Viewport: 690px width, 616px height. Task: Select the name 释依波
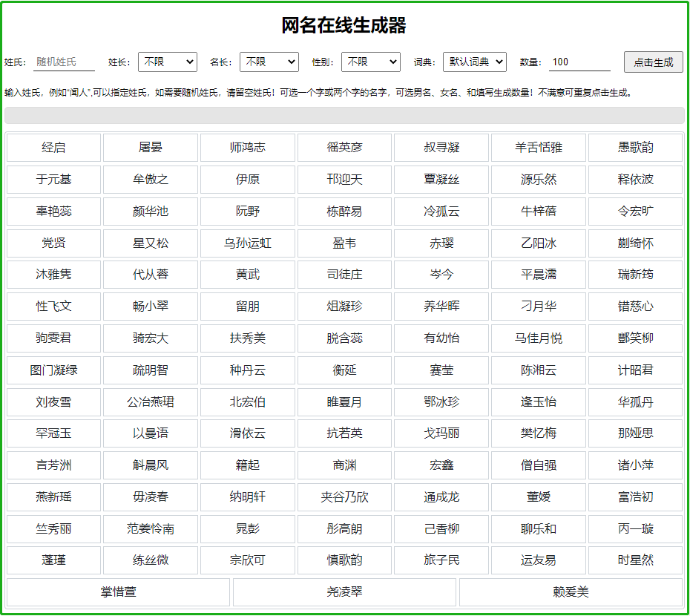[635, 179]
